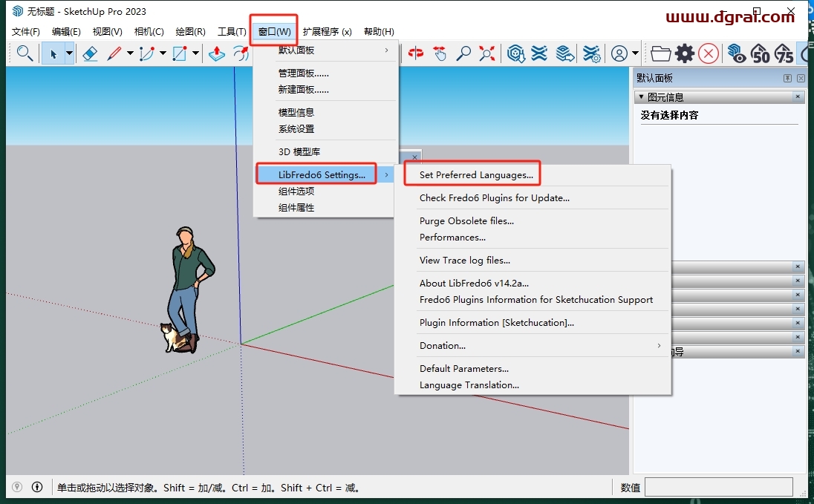
Task: Select the Offset tool
Action: pyautogui.click(x=241, y=53)
